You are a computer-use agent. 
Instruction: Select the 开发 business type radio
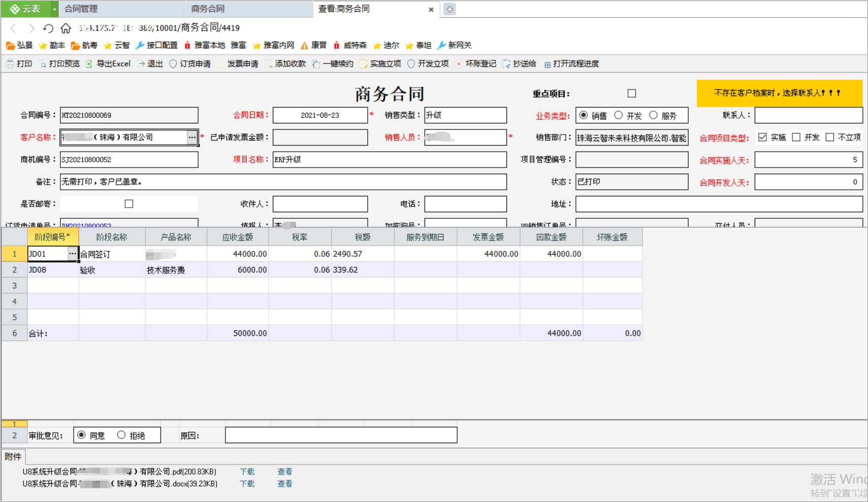coord(618,115)
